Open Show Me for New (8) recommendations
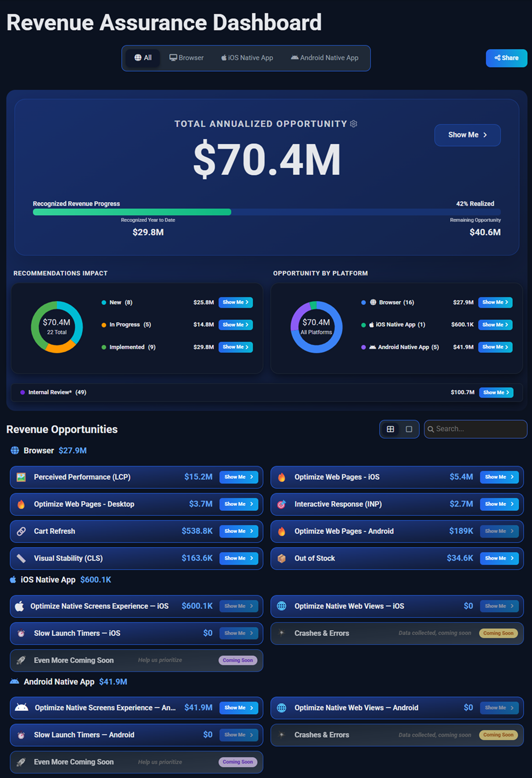Image resolution: width=532 pixels, height=778 pixels. (236, 302)
